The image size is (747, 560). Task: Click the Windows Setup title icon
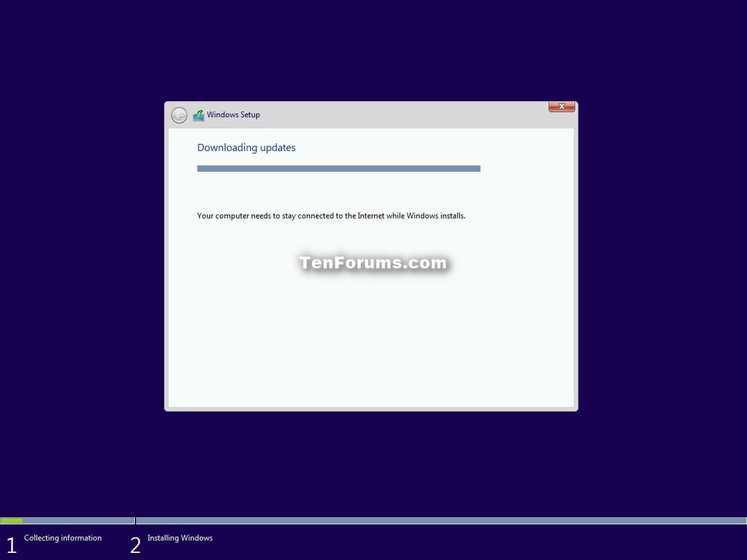click(198, 115)
